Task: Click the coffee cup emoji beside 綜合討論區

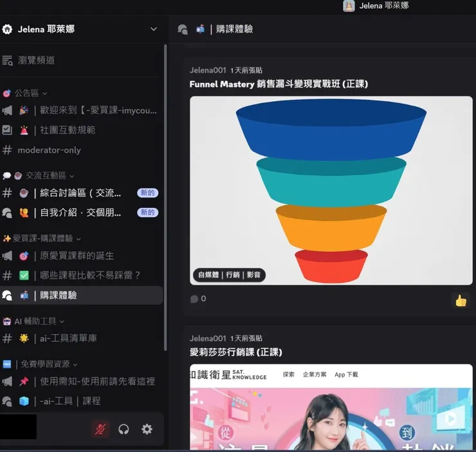Action: (x=24, y=193)
